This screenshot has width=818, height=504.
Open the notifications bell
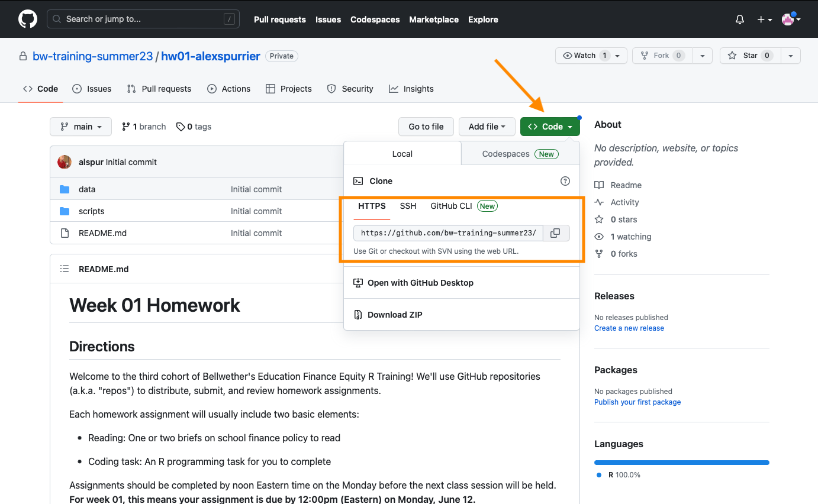[x=739, y=20]
